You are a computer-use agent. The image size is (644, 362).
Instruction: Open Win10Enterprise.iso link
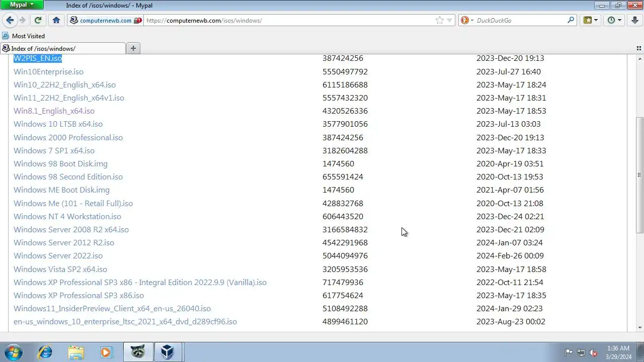click(x=48, y=72)
